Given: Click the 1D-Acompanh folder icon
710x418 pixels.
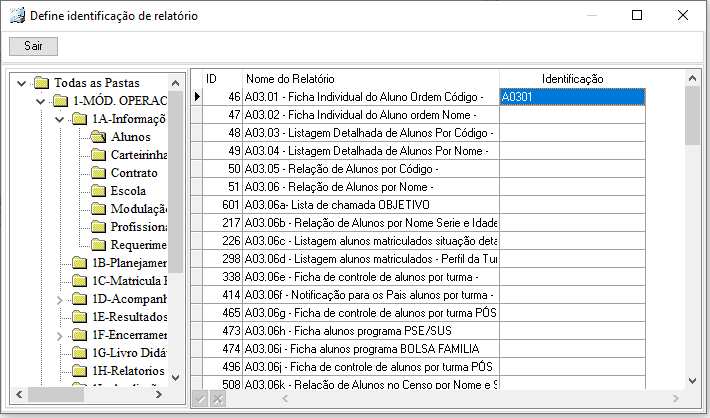Looking at the screenshot, I should (x=80, y=299).
